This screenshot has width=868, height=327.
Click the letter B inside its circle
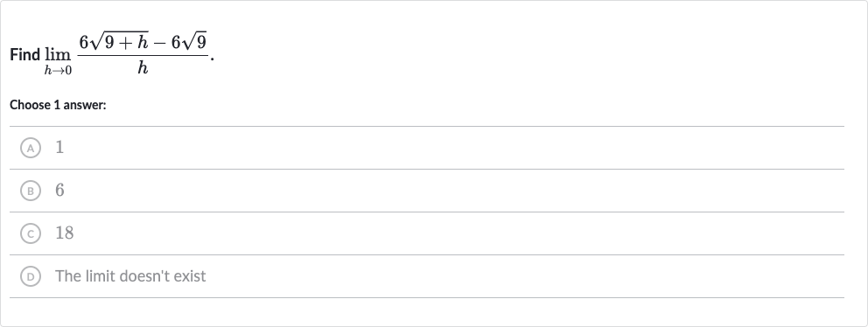click(x=31, y=191)
